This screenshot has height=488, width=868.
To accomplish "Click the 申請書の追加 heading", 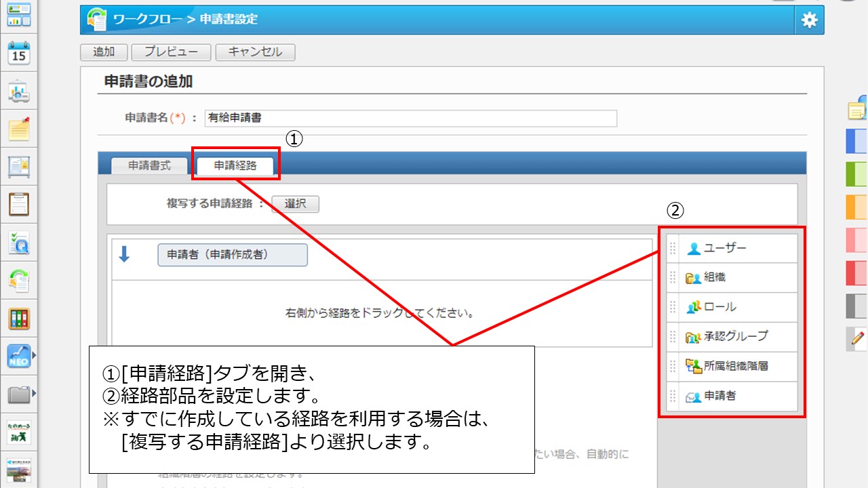I will pos(149,81).
